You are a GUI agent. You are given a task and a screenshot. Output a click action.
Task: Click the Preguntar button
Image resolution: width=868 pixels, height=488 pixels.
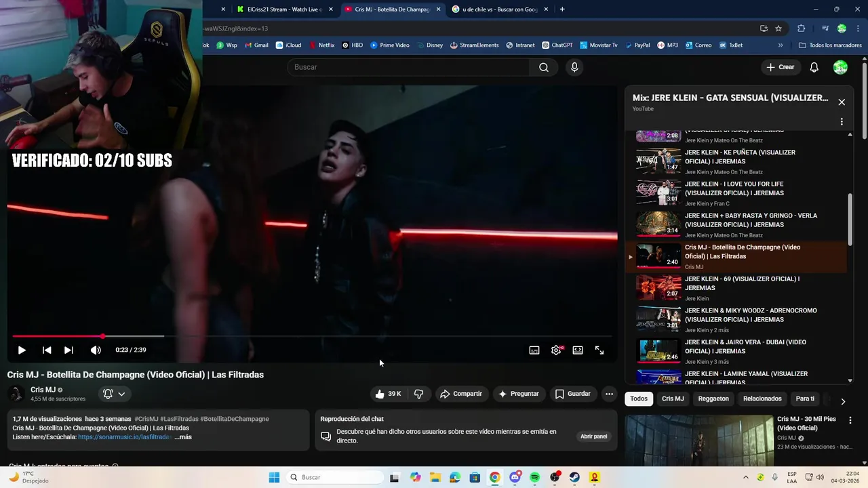tap(519, 394)
